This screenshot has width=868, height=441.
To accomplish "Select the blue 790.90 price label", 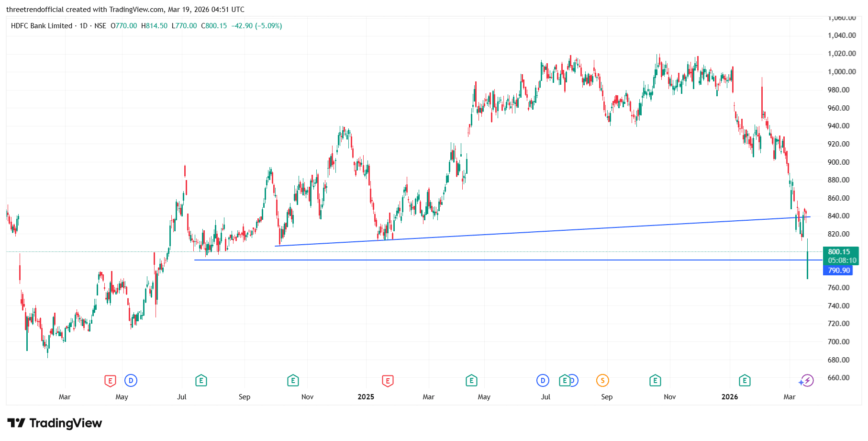I will pos(837,271).
